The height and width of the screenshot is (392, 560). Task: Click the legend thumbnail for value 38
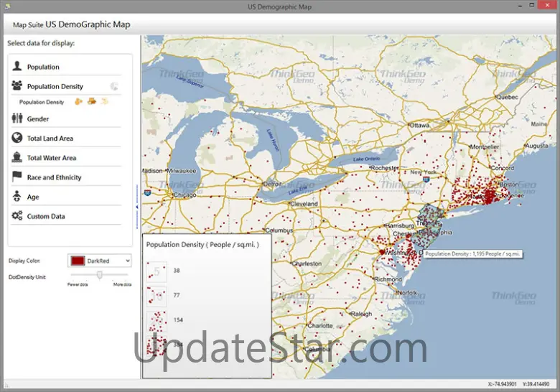(x=157, y=271)
